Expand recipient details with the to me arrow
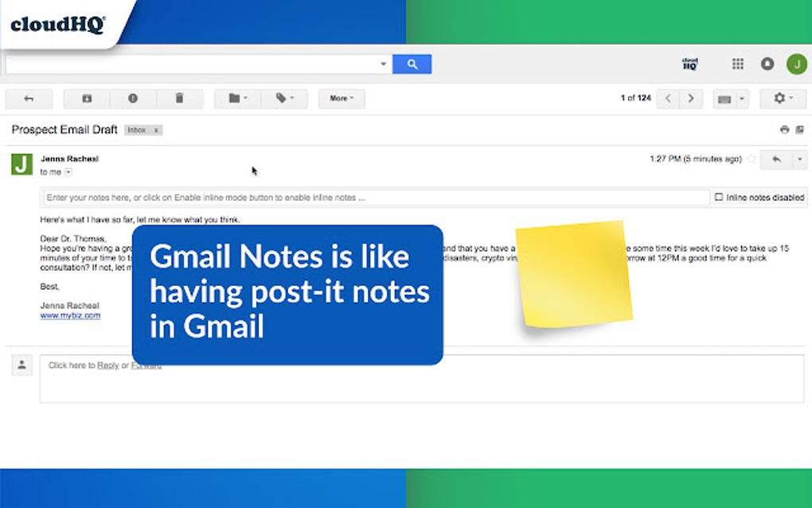 (x=68, y=172)
